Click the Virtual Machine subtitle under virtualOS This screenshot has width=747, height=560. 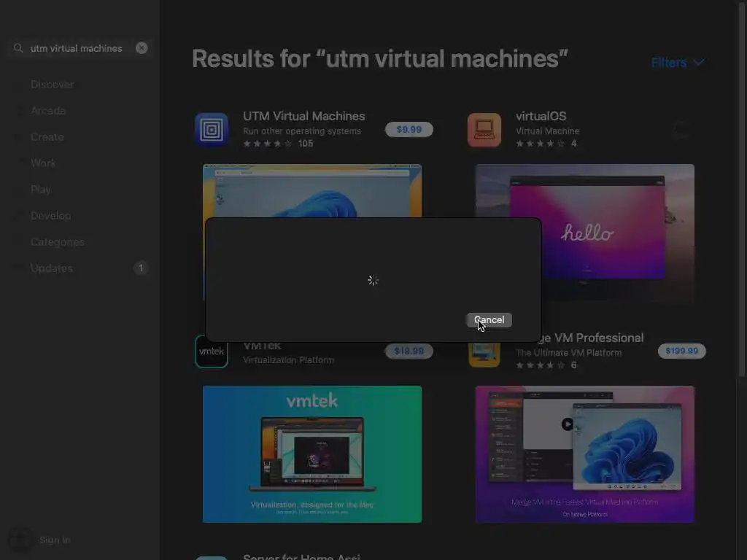tap(547, 131)
